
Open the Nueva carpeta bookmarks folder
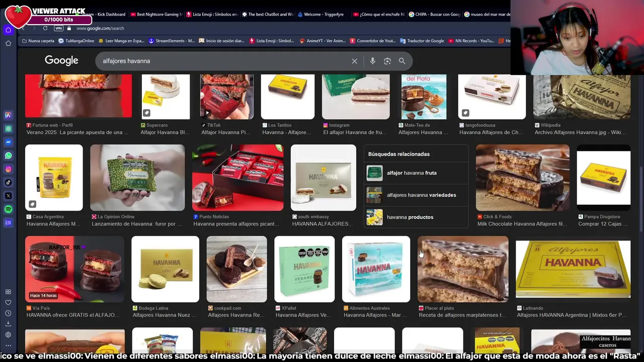[x=38, y=41]
